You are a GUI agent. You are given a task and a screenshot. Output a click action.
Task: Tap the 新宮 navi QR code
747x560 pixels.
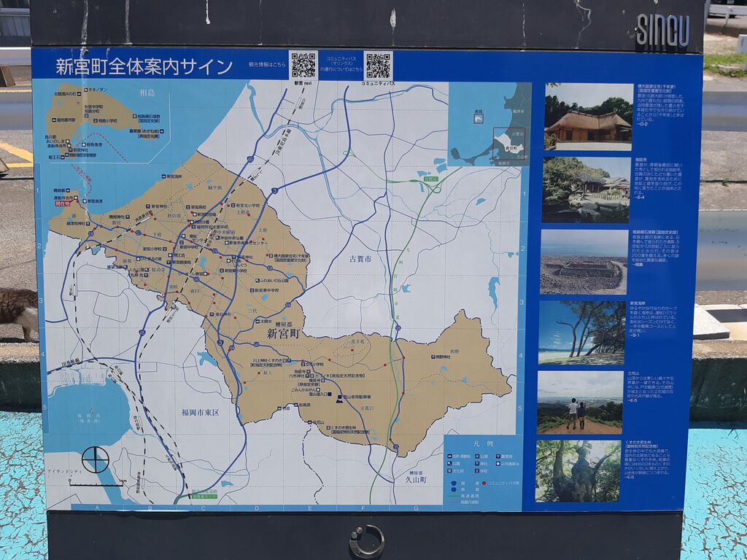[303, 65]
